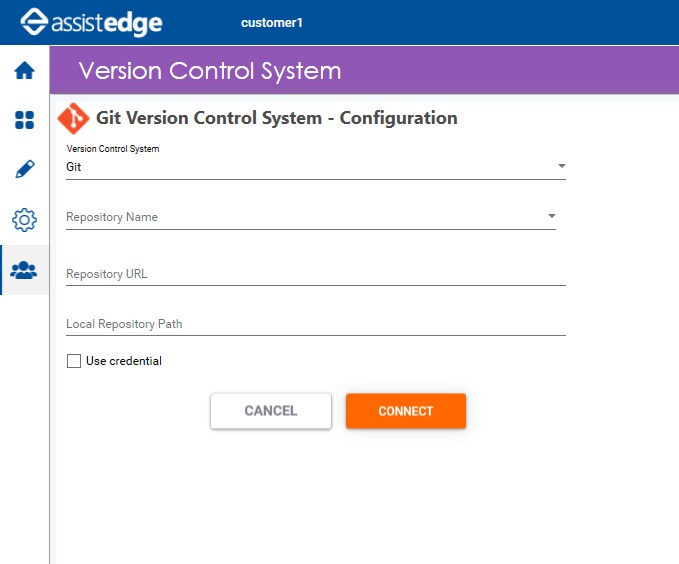Select the pencil edit icon in the sidebar
The image size is (679, 564).
click(25, 169)
